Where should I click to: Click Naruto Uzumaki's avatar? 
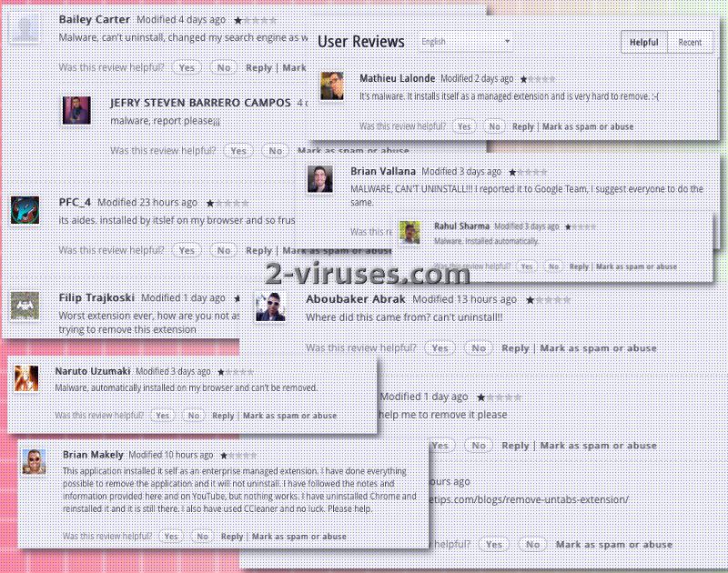(27, 378)
